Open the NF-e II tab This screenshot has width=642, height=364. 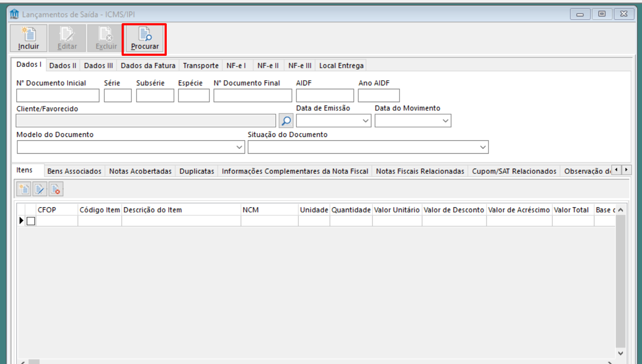[268, 66]
